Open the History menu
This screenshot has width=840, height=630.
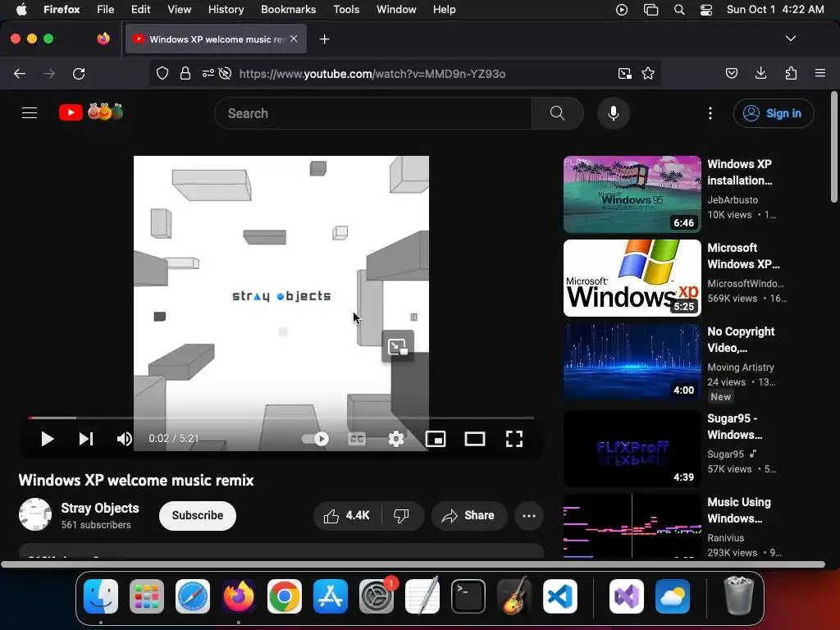pos(226,10)
